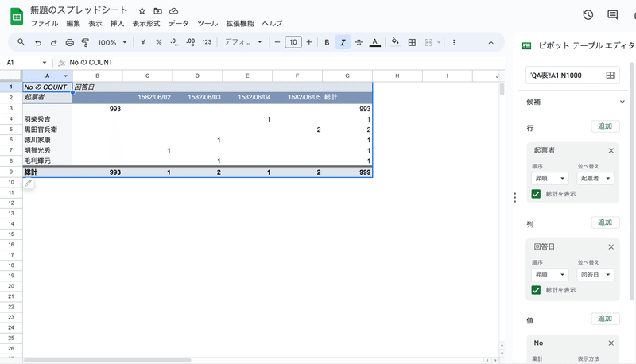636x364 pixels.
Task: Open 回答日 sort order dropdown
Action: [549, 274]
